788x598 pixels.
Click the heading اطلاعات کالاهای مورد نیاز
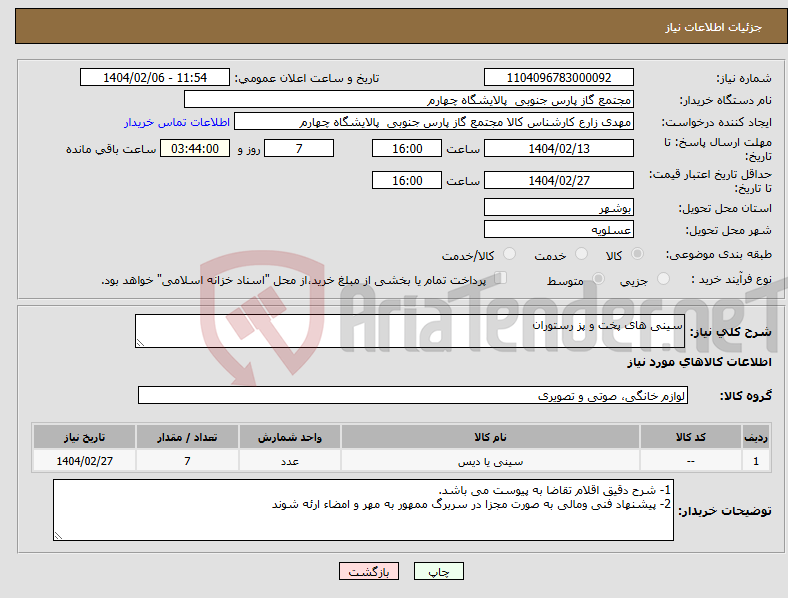point(699,362)
